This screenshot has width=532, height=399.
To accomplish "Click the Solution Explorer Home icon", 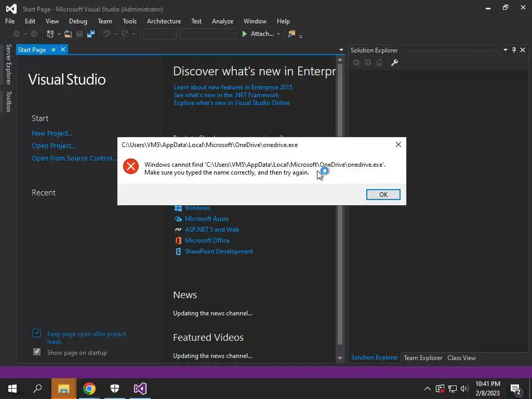I will (379, 62).
